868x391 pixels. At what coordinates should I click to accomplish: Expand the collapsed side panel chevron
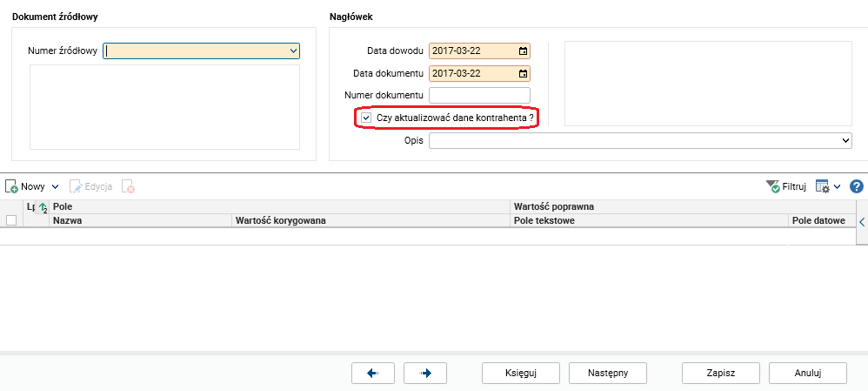862,223
